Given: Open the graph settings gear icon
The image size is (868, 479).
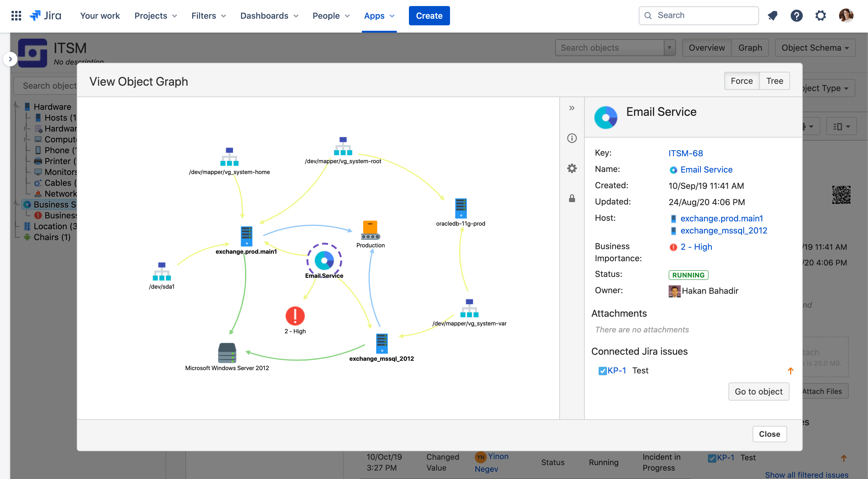Looking at the screenshot, I should (572, 168).
